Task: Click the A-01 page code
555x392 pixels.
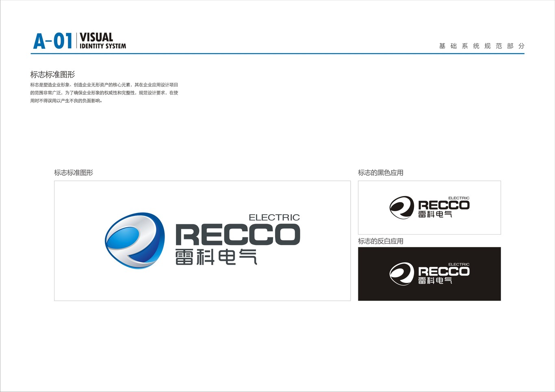Action: (x=53, y=41)
